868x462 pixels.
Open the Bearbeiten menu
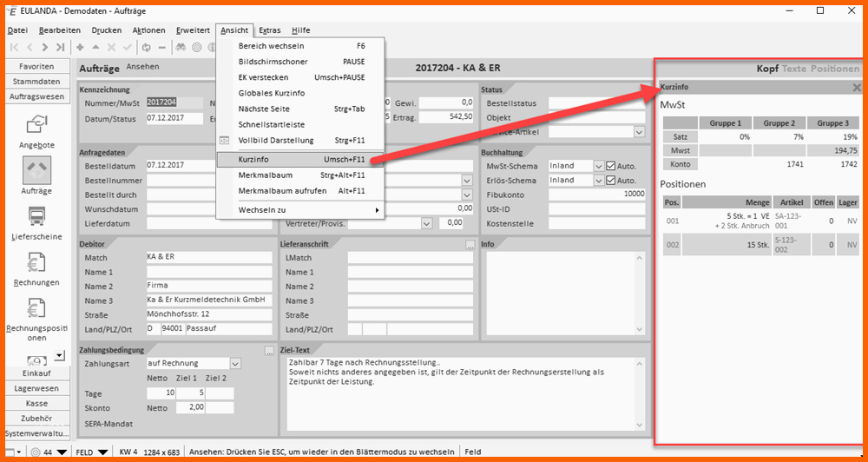(60, 30)
